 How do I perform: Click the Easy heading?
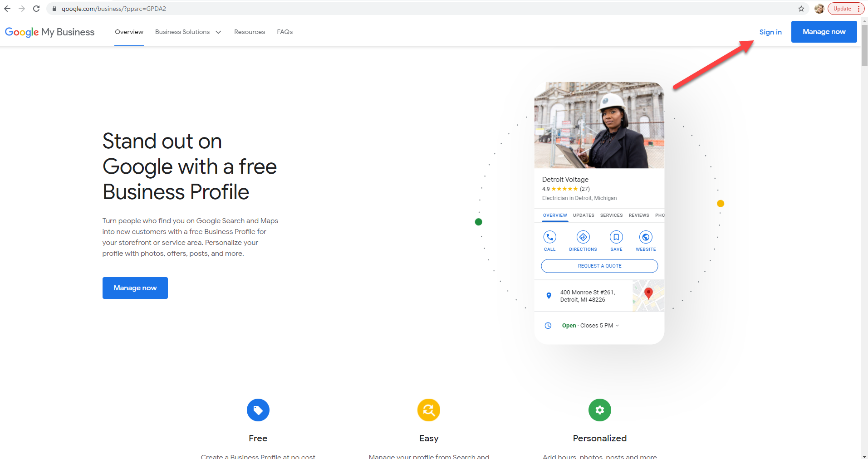429,439
